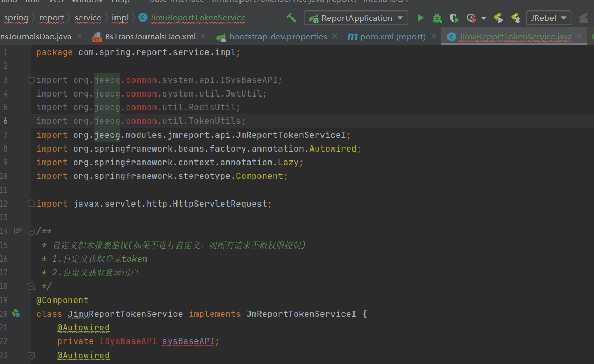The image size is (594, 364).
Task: Close the pom.xml (report) tab
Action: (434, 36)
